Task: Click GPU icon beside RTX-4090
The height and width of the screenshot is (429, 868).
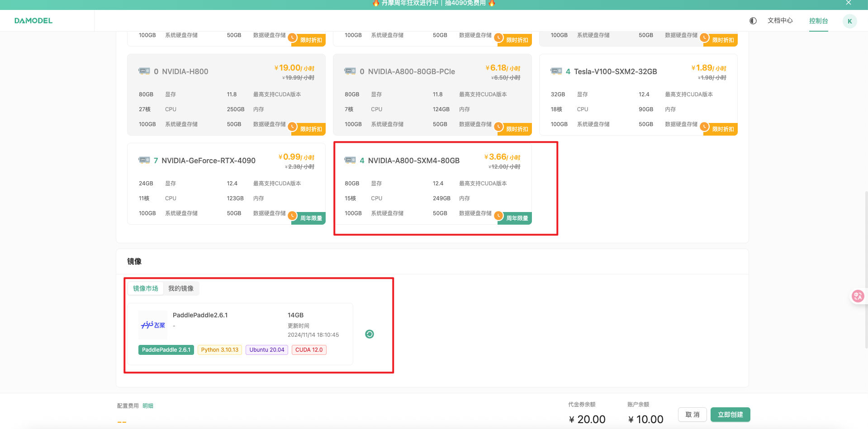Action: (144, 160)
